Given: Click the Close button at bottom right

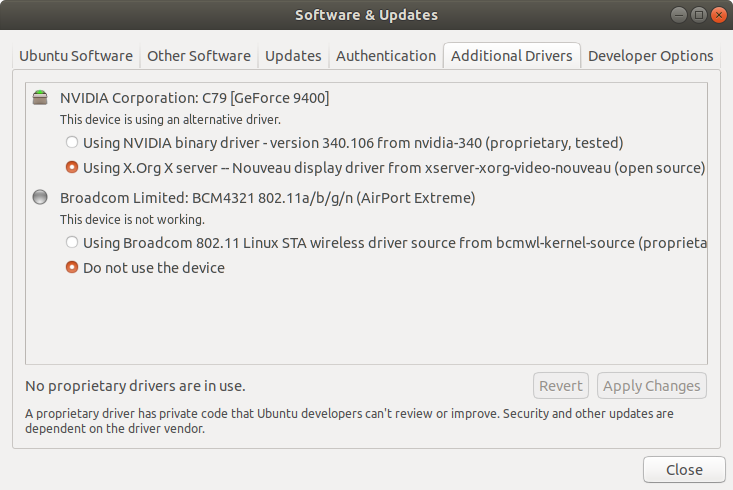Looking at the screenshot, I should (x=684, y=469).
